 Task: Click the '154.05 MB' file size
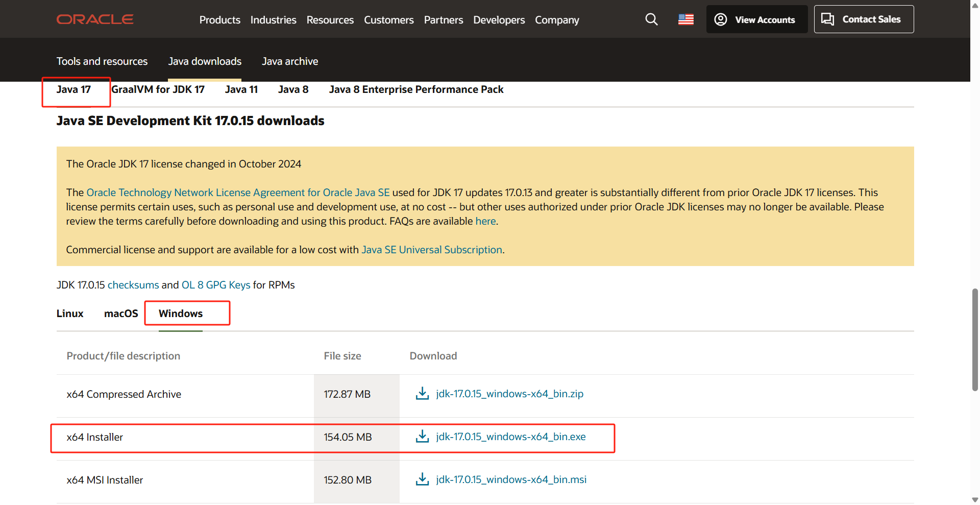click(x=348, y=437)
